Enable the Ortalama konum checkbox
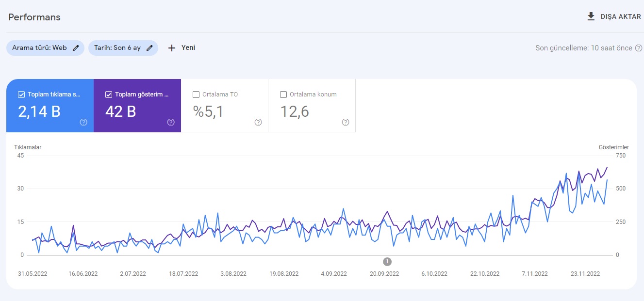The image size is (644, 301). click(283, 95)
